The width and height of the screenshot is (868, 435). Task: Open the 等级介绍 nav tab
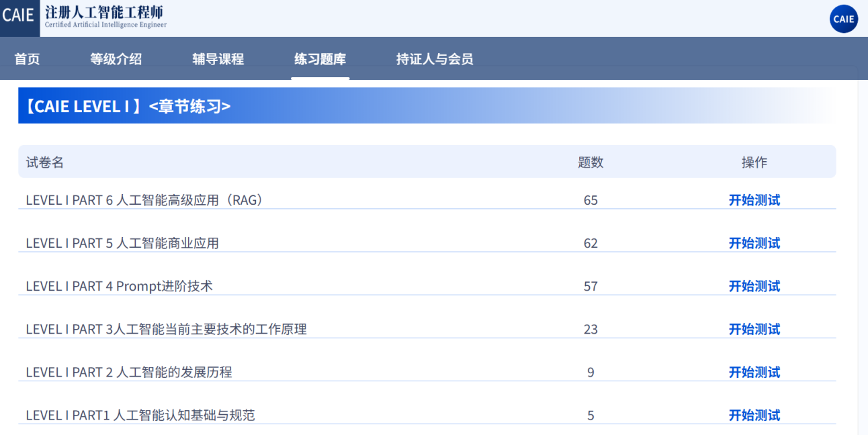(x=116, y=59)
